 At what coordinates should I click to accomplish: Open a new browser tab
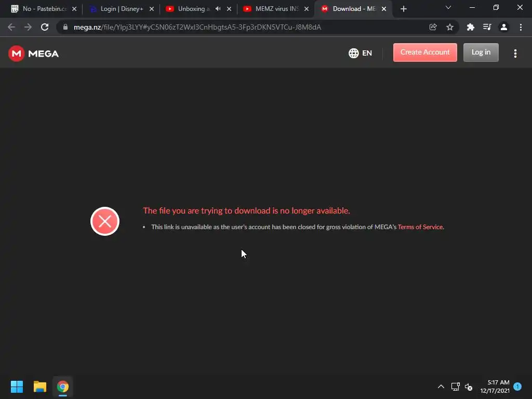click(403, 9)
